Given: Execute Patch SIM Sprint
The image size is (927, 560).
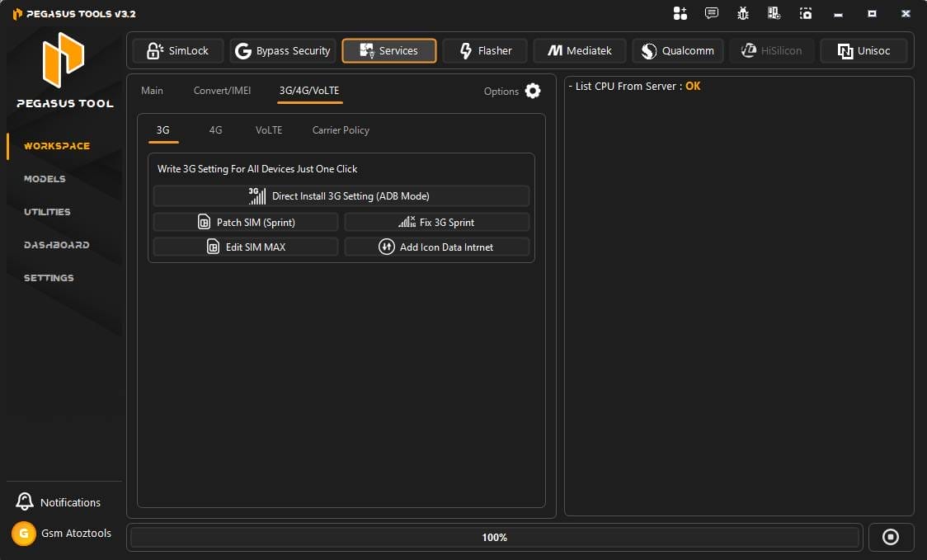Looking at the screenshot, I should [x=245, y=221].
